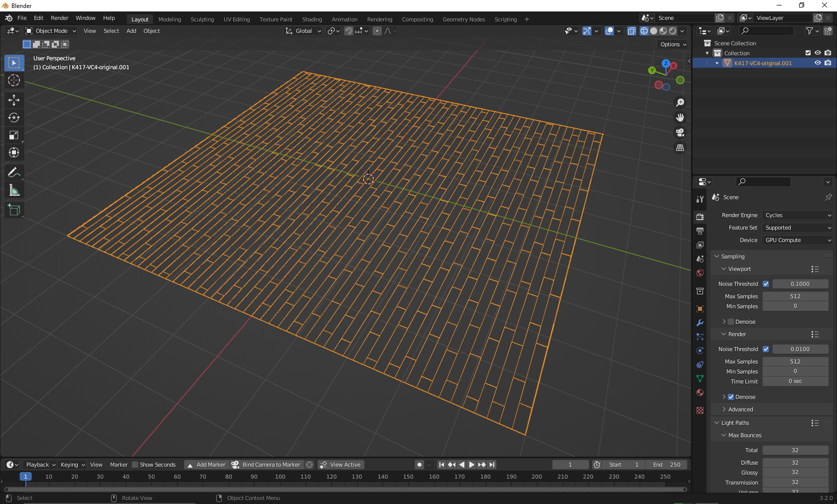Image resolution: width=837 pixels, height=504 pixels.
Task: Open the Options dropdown in viewport
Action: pyautogui.click(x=673, y=44)
